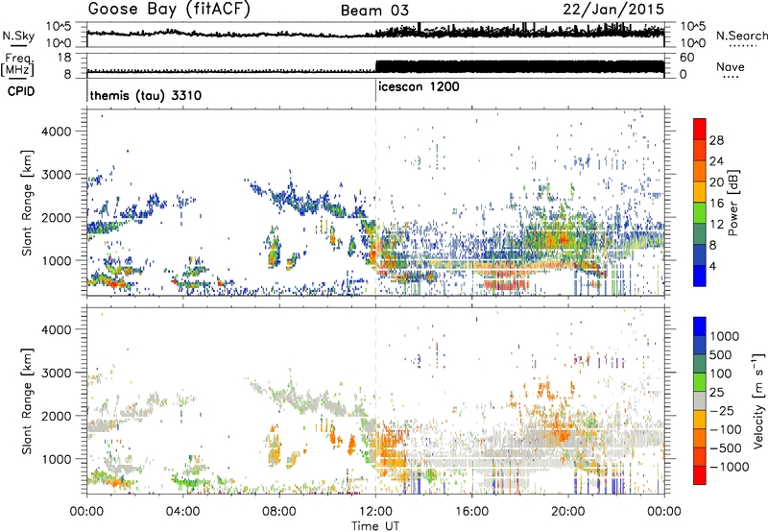The height and width of the screenshot is (532, 768).
Task: Click the N.Search legend label
Action: 741,36
